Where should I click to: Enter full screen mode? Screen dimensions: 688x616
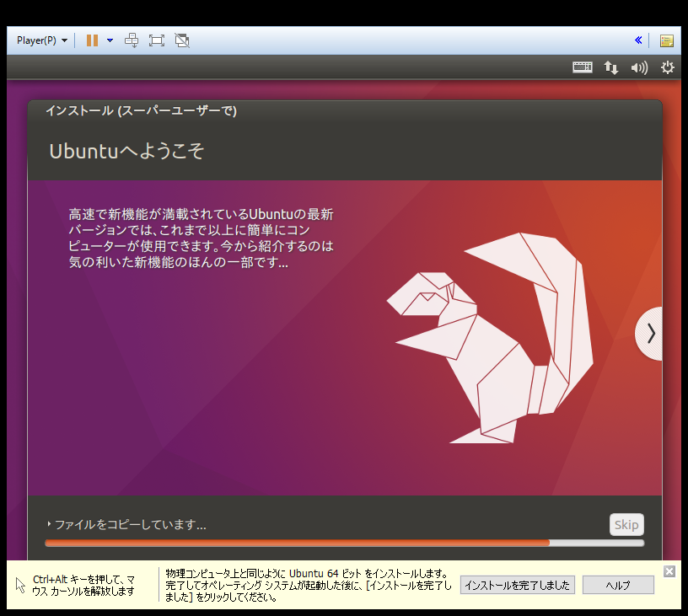pos(157,40)
